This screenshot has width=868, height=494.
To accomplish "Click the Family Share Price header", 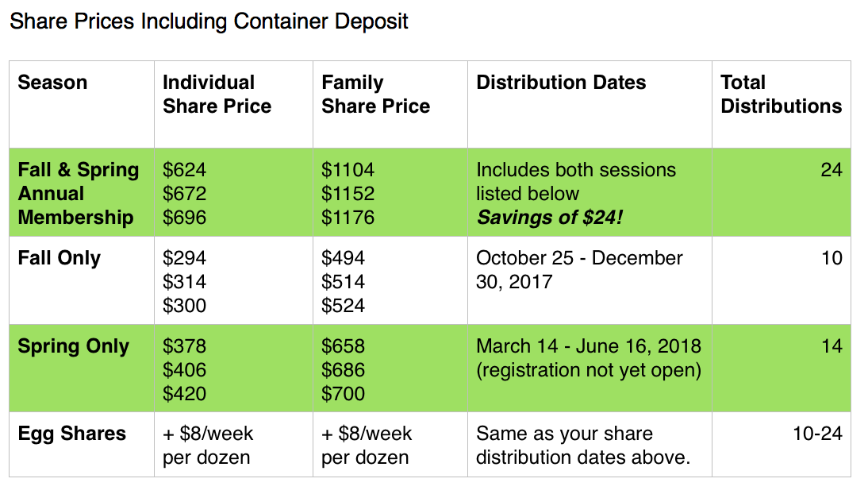I will coord(375,95).
